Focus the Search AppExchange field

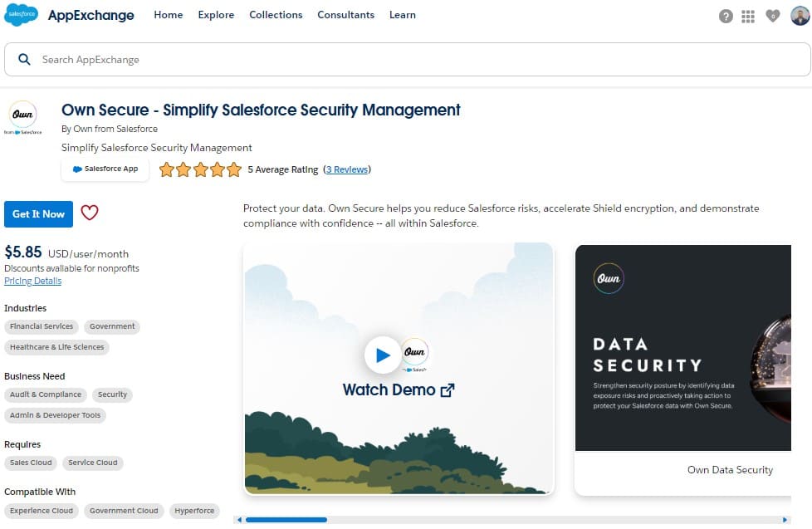click(407, 60)
